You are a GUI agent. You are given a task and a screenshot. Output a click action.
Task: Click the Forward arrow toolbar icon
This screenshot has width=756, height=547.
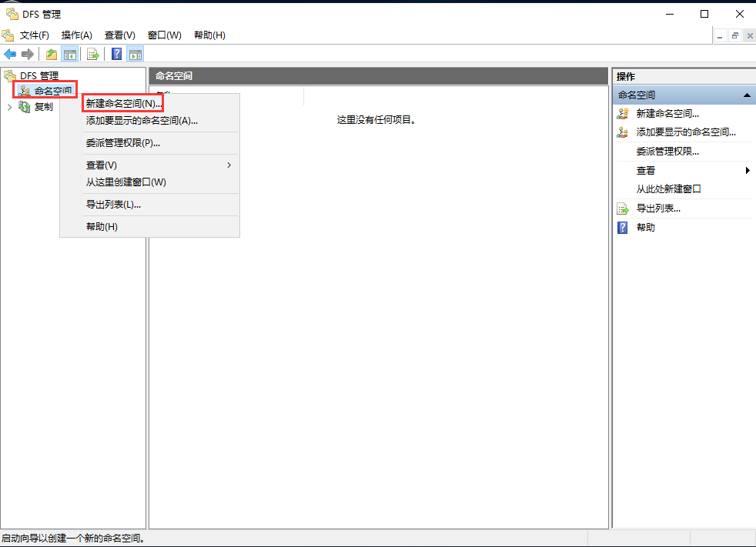(x=28, y=55)
